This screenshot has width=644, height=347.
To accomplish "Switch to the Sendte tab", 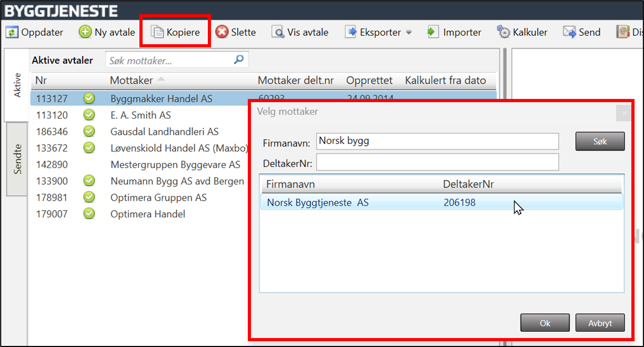I will (x=17, y=158).
